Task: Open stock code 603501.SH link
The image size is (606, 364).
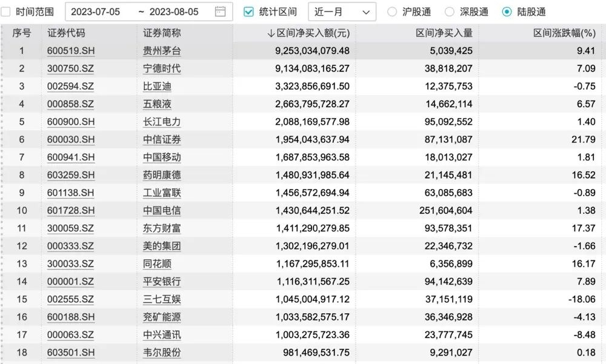Action: [71, 352]
